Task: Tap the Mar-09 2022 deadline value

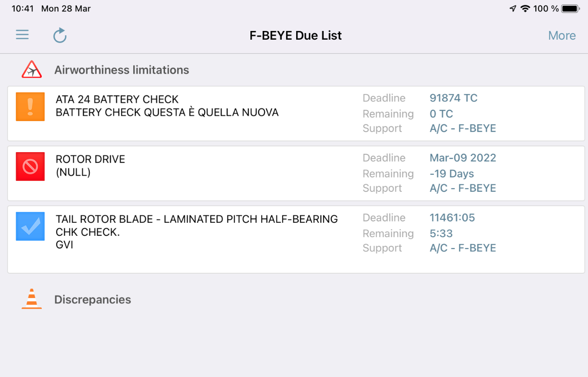Action: (x=463, y=158)
